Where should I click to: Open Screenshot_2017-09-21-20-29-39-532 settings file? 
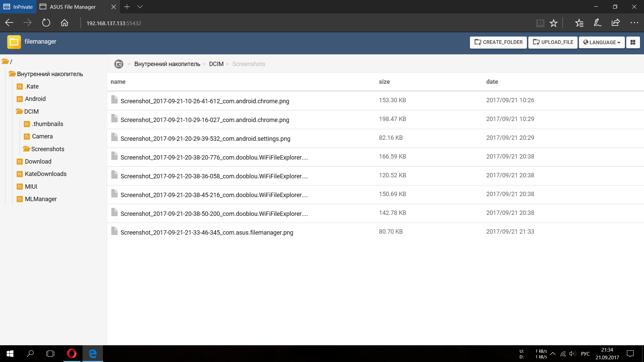(205, 138)
